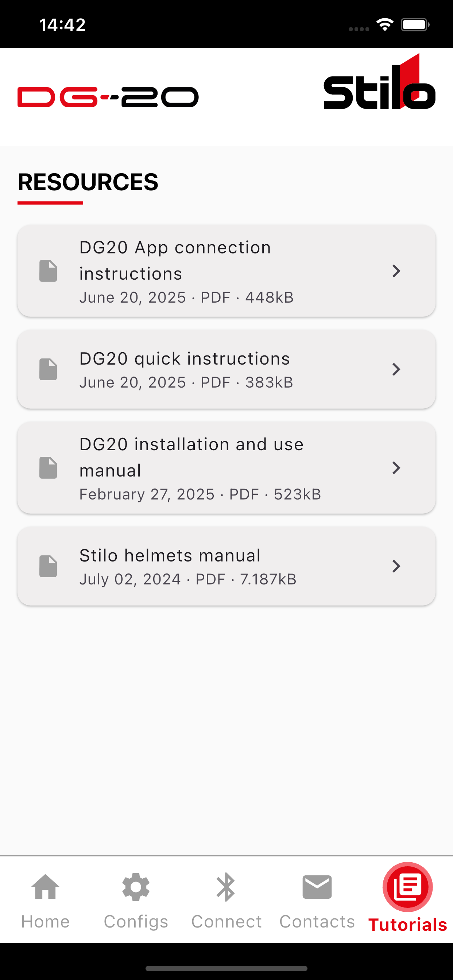The width and height of the screenshot is (453, 980).
Task: Click the DG-20 logo
Action: tap(108, 97)
